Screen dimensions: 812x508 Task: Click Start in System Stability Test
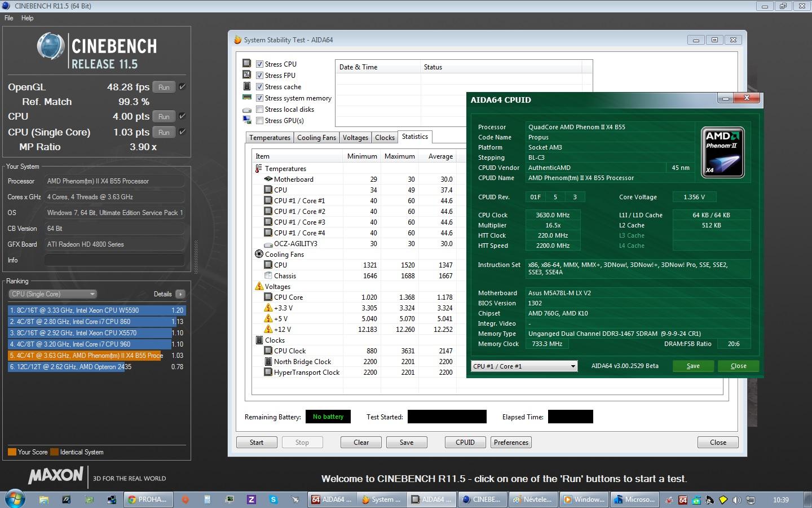(x=257, y=443)
